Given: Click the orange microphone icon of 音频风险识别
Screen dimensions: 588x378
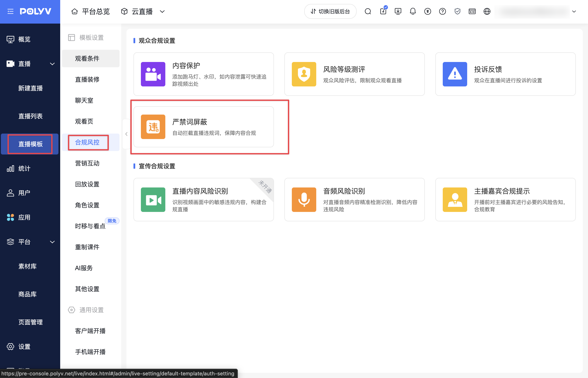Looking at the screenshot, I should tap(304, 200).
